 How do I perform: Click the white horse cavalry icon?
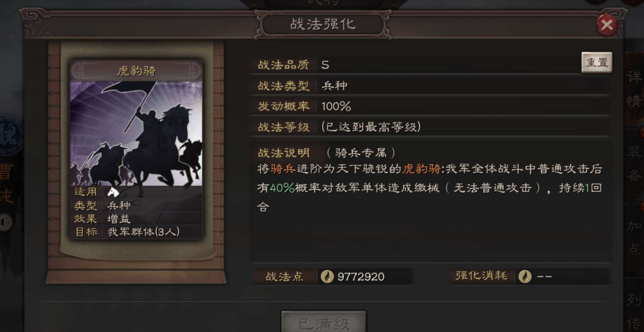pyautogui.click(x=113, y=192)
